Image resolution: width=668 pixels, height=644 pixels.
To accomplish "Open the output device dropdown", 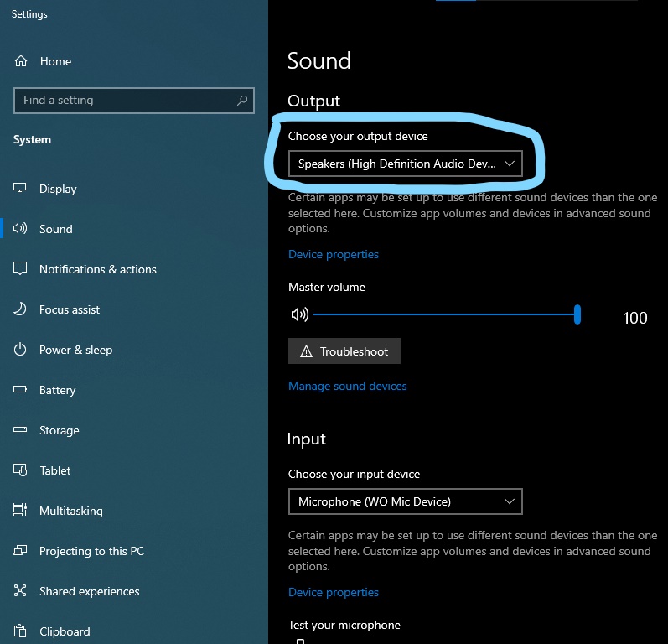I will (405, 164).
